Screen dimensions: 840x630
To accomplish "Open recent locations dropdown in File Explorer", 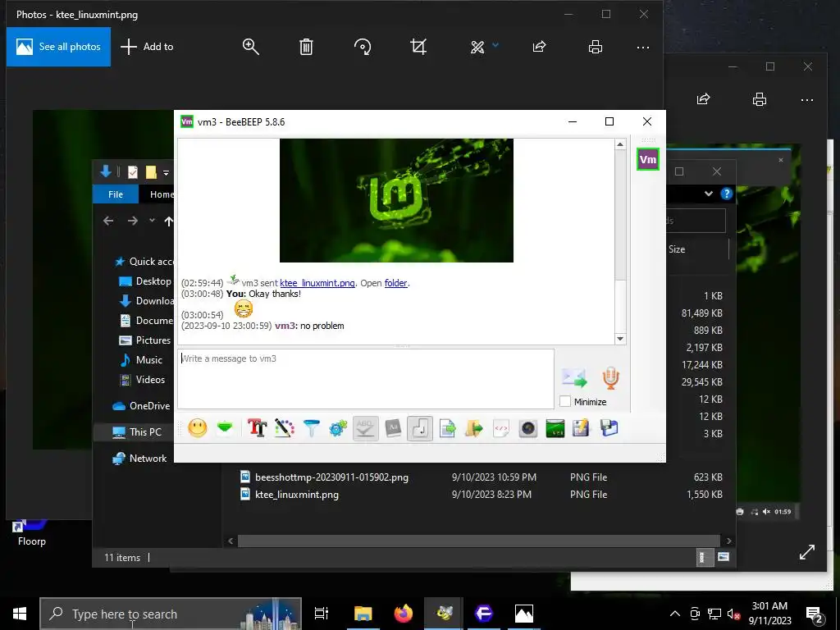I will 152,220.
